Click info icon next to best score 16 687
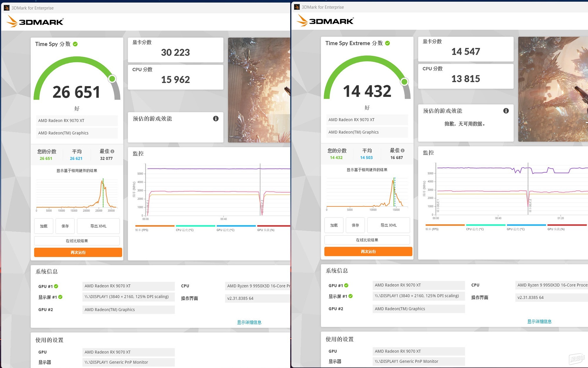This screenshot has height=368, width=588. click(402, 150)
